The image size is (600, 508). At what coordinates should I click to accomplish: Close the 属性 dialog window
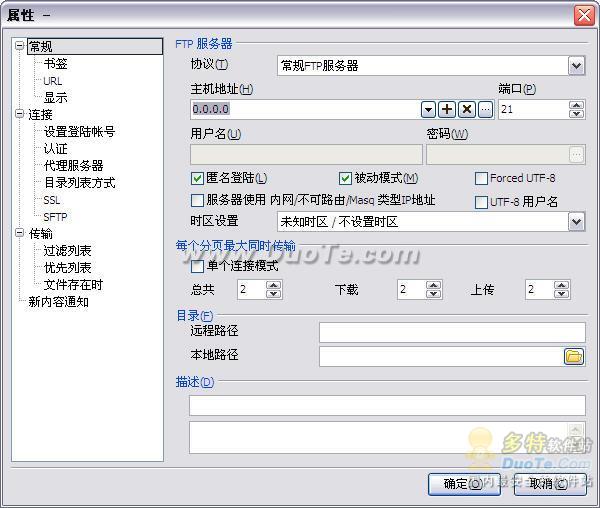coord(584,16)
